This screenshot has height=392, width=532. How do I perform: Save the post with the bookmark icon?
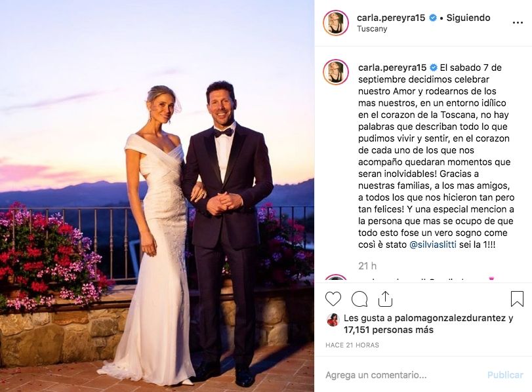tap(517, 299)
